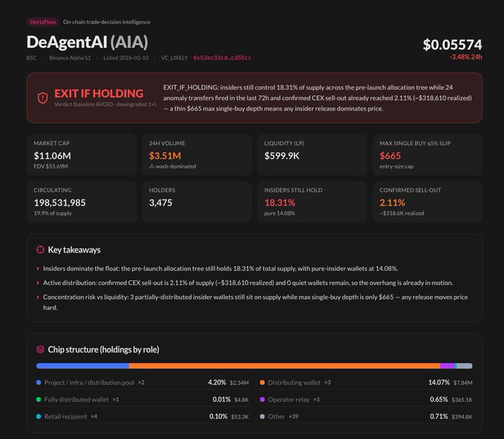Viewport: 504px width, 439px height.
Task: Click On-chain trade-decision intelligence tagline
Action: (107, 22)
